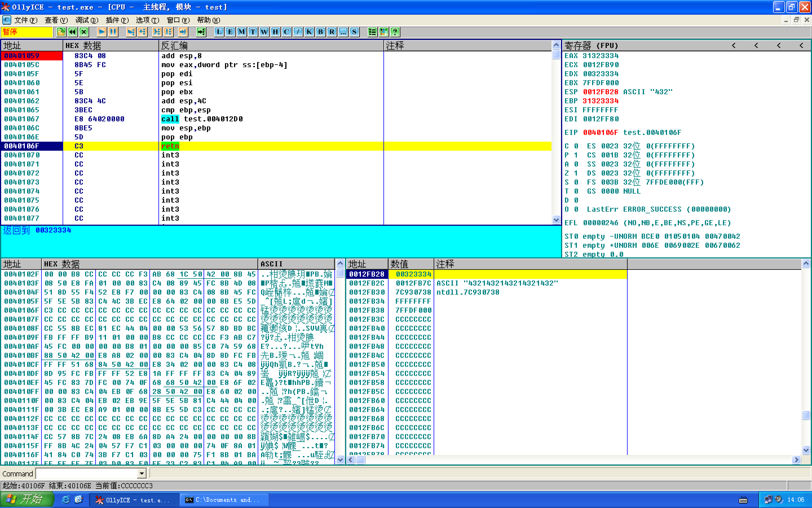Image resolution: width=812 pixels, height=508 pixels.
Task: Click the 反汇编 column header
Action: [x=271, y=45]
